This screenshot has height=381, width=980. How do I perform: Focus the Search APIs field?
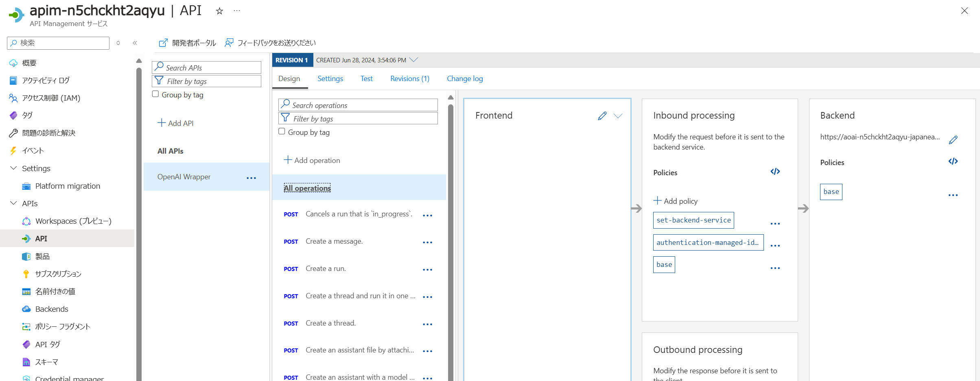(206, 67)
